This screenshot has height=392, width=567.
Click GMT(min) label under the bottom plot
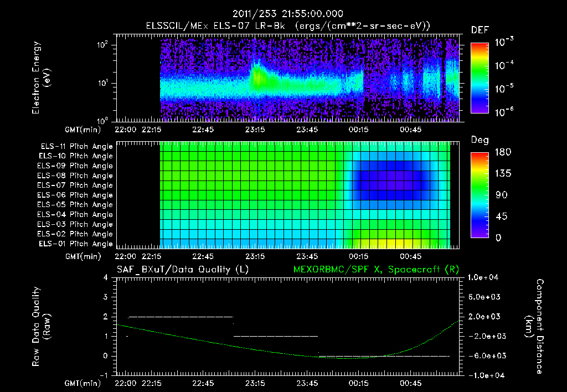point(83,383)
